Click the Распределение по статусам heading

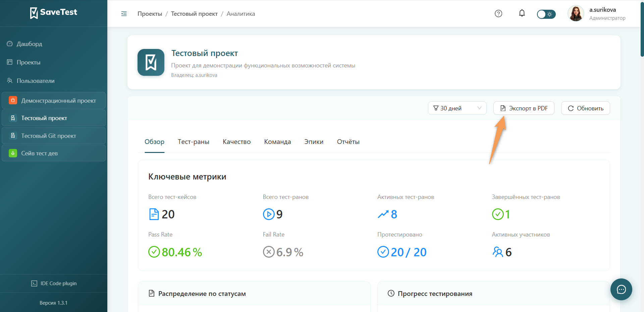(x=202, y=294)
